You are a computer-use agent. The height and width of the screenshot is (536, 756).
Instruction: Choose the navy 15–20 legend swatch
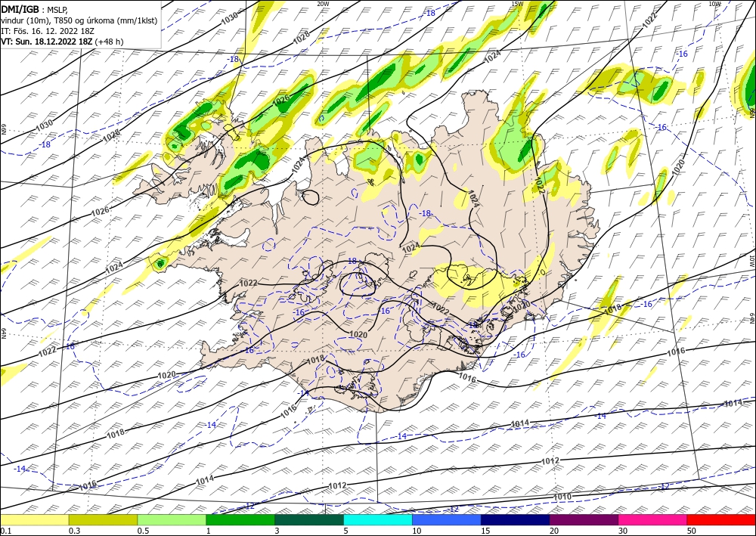(x=516, y=519)
